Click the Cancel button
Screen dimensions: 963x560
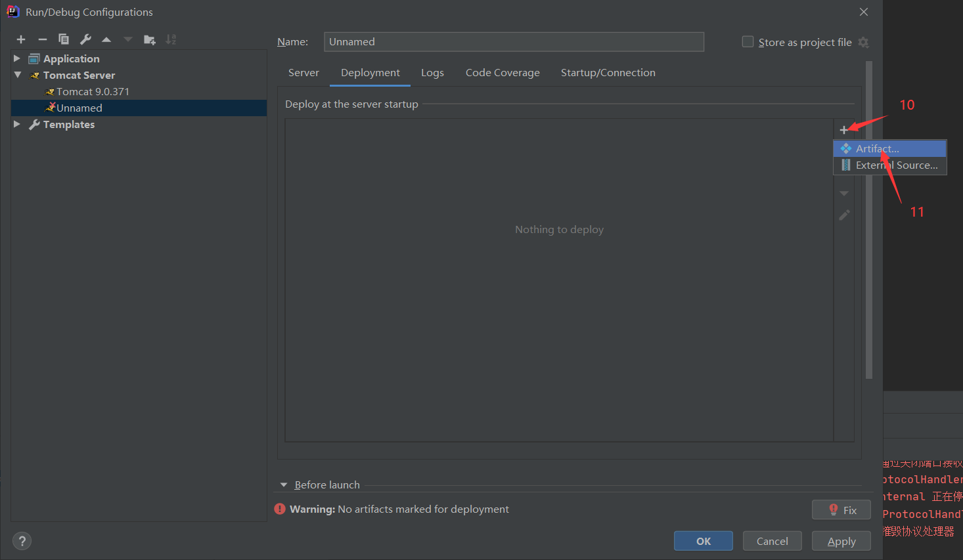coord(773,541)
